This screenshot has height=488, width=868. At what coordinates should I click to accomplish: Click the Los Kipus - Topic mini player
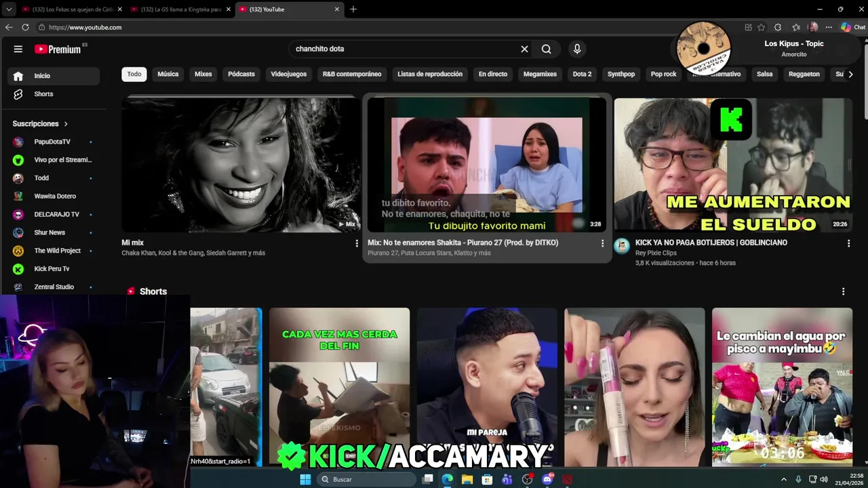coord(766,49)
